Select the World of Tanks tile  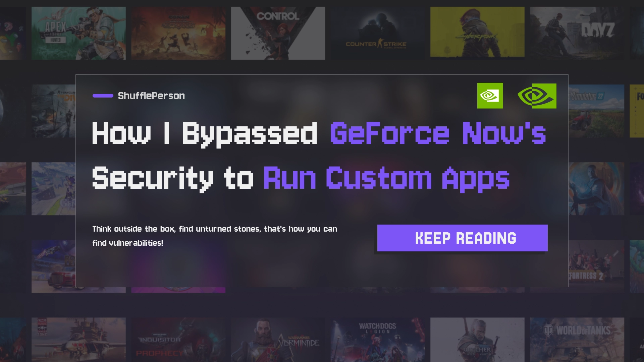577,340
